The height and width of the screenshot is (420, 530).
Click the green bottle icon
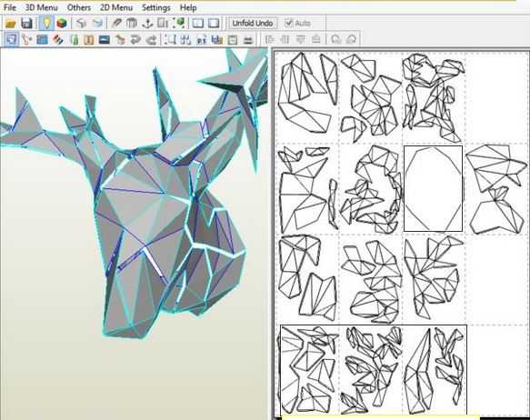[x=75, y=39]
